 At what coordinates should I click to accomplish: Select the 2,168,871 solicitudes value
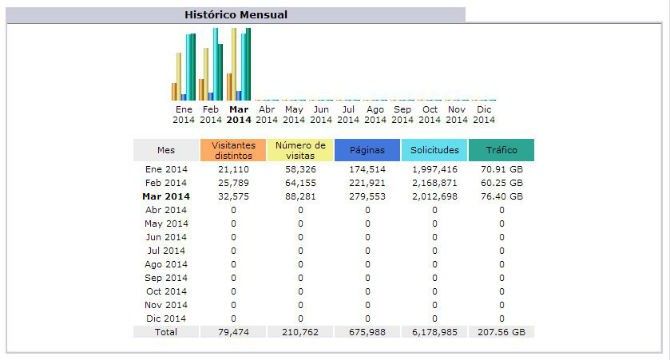tap(435, 183)
